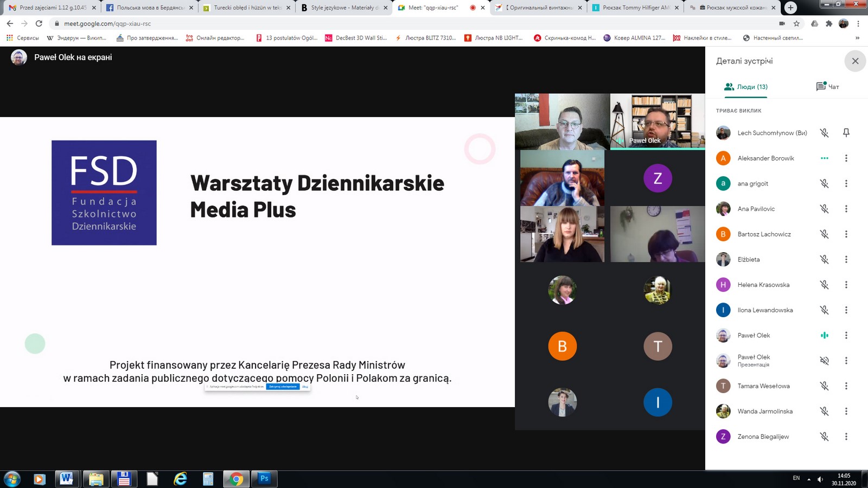Mute toggle for Ilona Lewandowska
868x488 pixels.
824,310
